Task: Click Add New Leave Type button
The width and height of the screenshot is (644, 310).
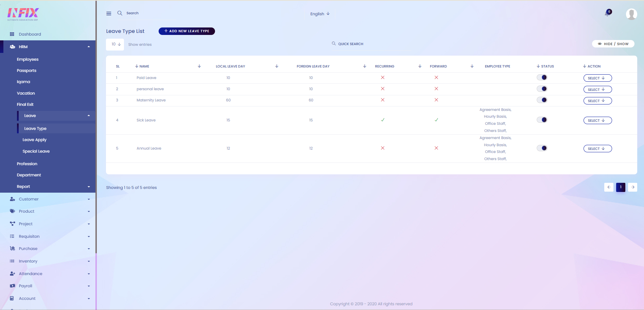Action: coord(186,31)
